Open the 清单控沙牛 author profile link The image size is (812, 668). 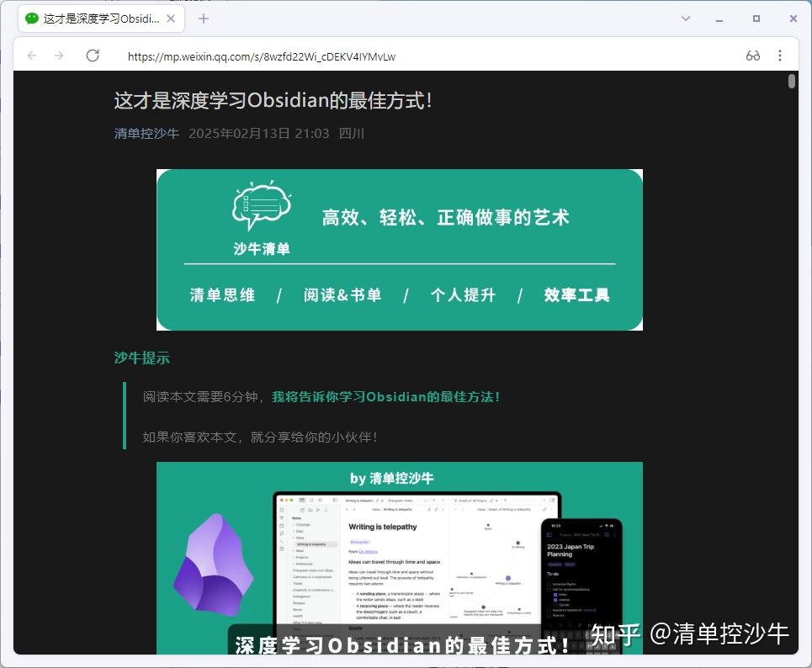point(146,133)
